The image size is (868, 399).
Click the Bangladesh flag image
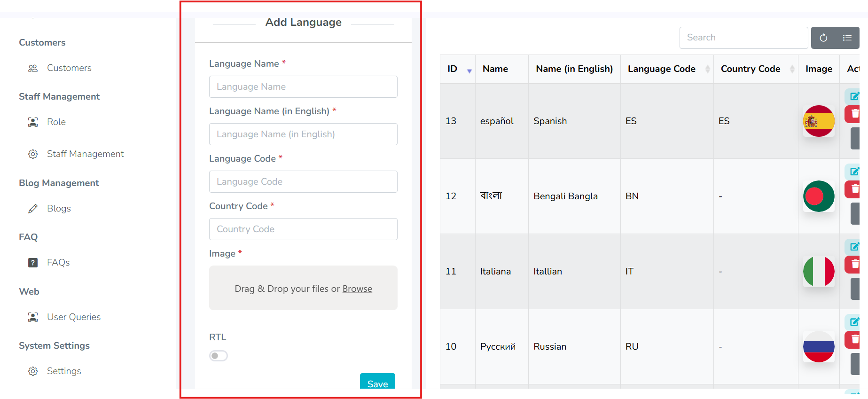[819, 196]
